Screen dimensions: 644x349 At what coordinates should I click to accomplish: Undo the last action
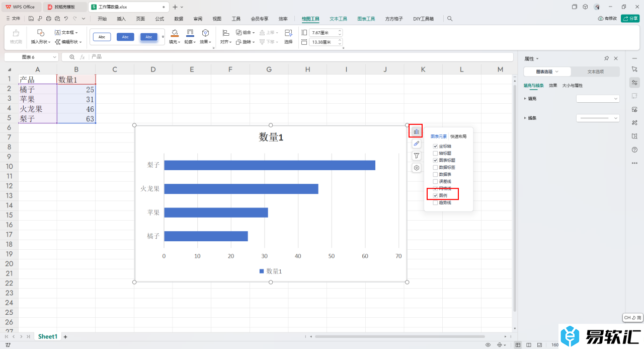tap(65, 19)
